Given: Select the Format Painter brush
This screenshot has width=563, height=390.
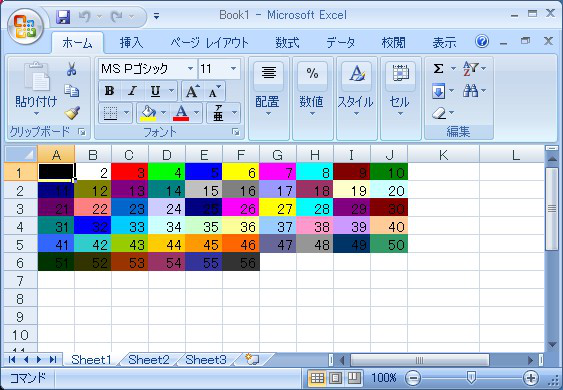Looking at the screenshot, I should pos(72,113).
